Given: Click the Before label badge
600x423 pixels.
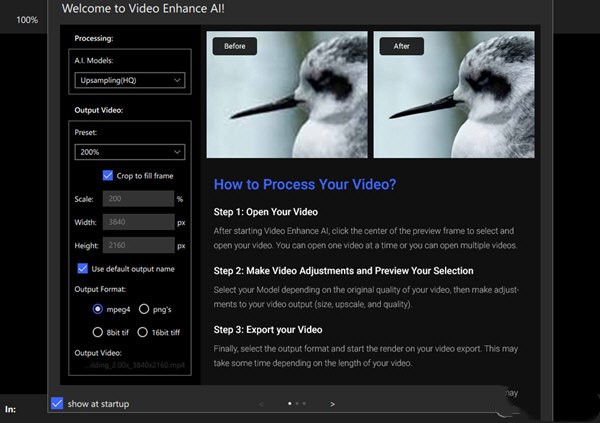Looking at the screenshot, I should coord(235,46).
